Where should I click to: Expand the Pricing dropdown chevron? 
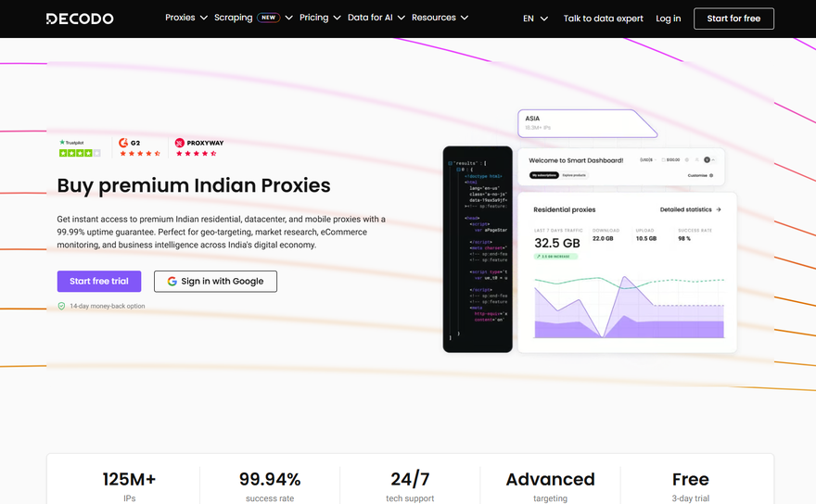[x=338, y=18]
